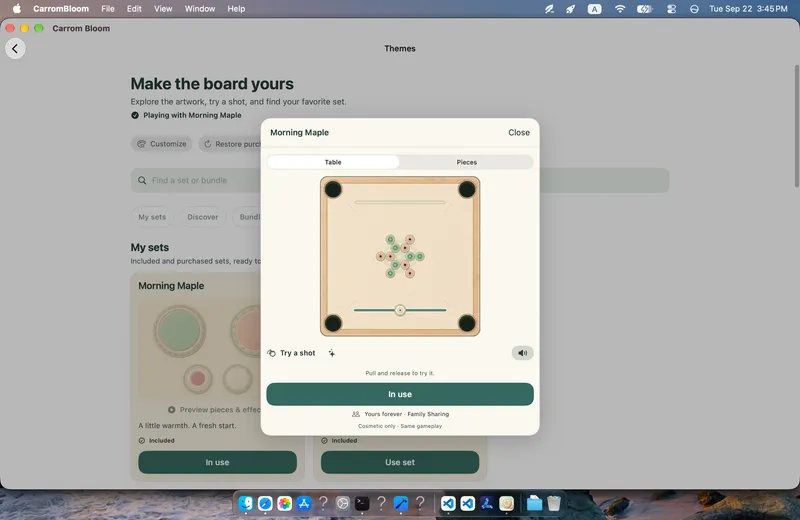
Task: Open Photos from the Dock
Action: (285, 504)
